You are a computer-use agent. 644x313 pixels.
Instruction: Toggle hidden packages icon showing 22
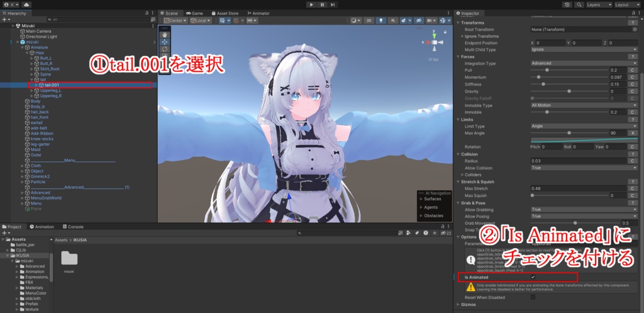point(446,233)
